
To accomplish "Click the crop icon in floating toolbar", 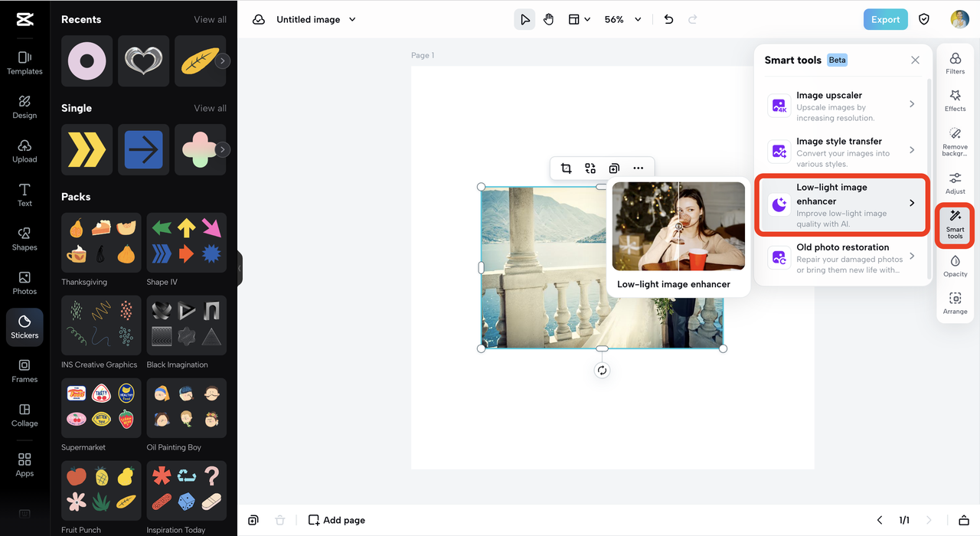I will click(x=566, y=168).
